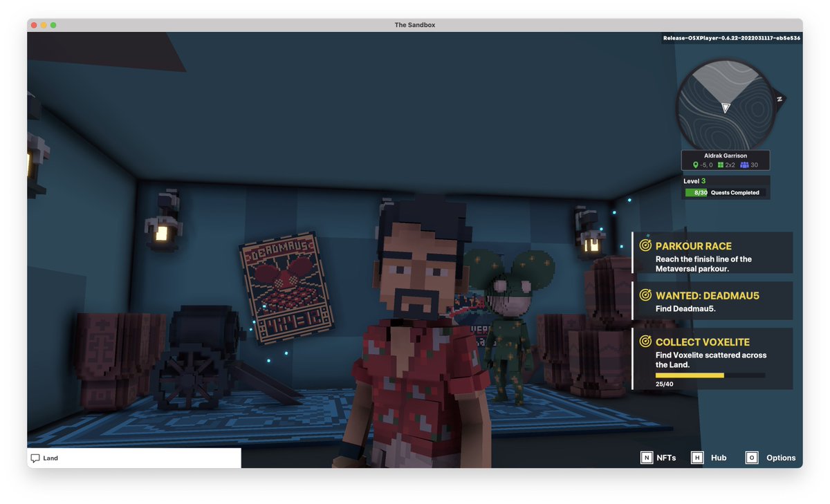This screenshot has height=504, width=830.
Task: Click the O key icon for Options
Action: 752,458
